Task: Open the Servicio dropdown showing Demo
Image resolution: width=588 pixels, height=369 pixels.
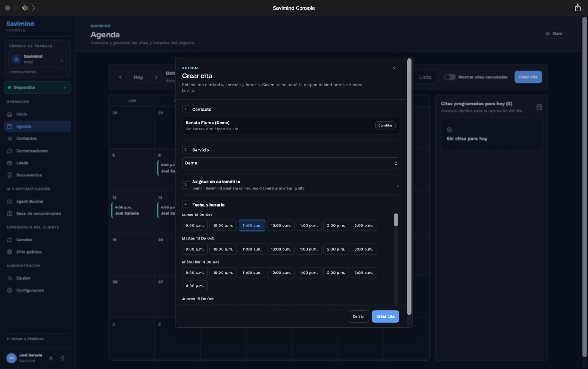Action: pos(290,163)
